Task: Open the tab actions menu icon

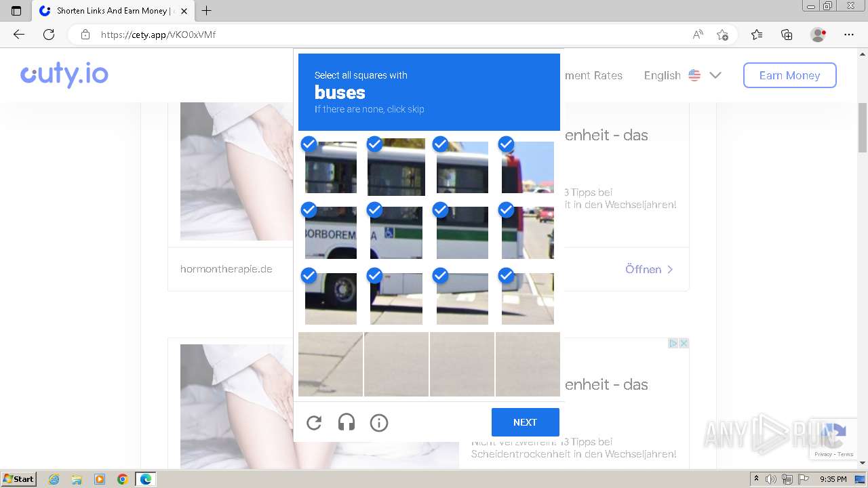Action: pyautogui.click(x=16, y=11)
